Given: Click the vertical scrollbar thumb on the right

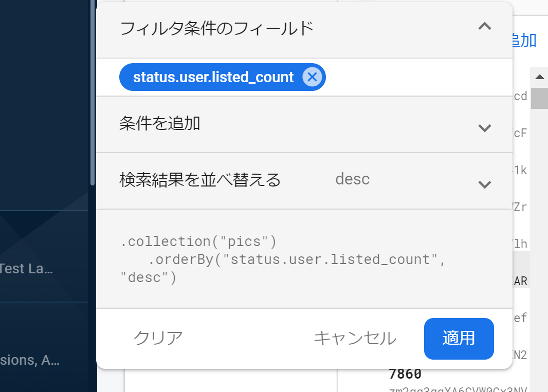Looking at the screenshot, I should point(539,98).
